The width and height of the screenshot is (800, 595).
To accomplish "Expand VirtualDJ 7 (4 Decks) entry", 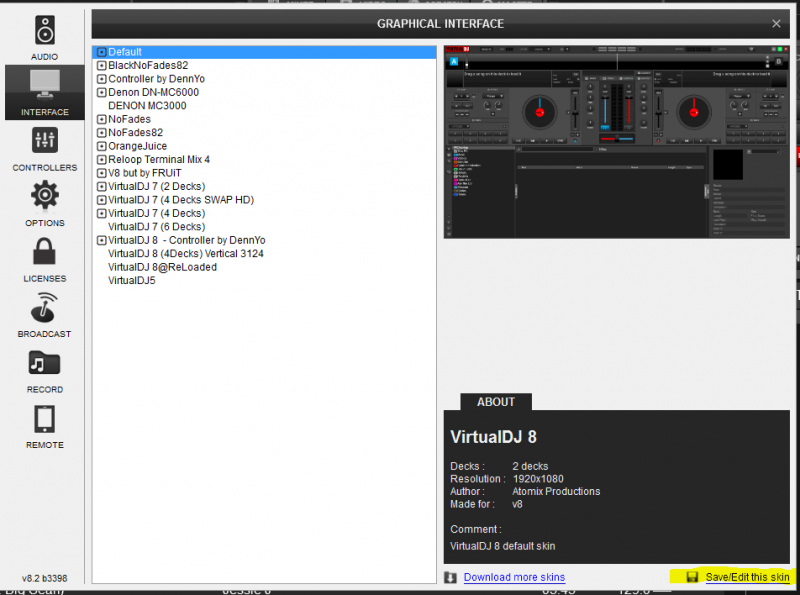I will pyautogui.click(x=102, y=213).
